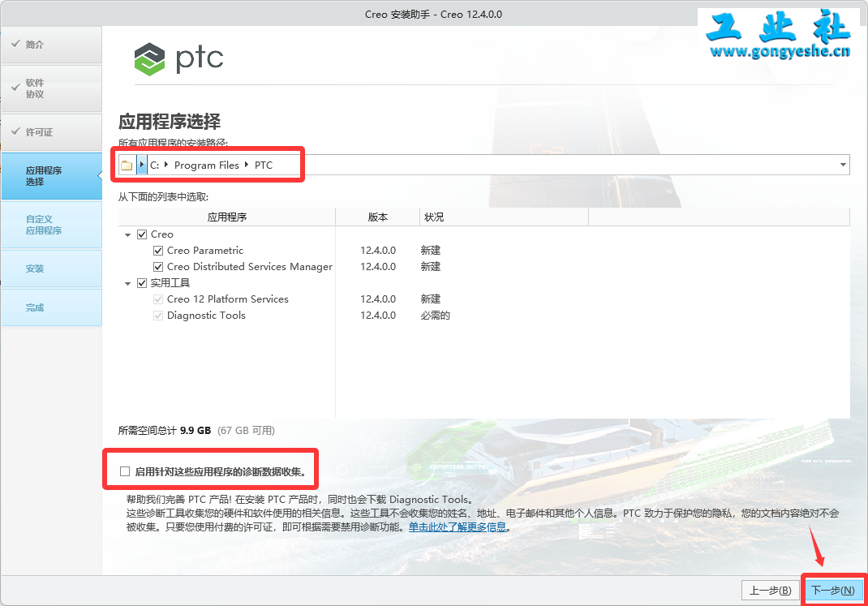Open the 单击此处了解更多信息 link
The width and height of the screenshot is (868, 606).
point(458,526)
